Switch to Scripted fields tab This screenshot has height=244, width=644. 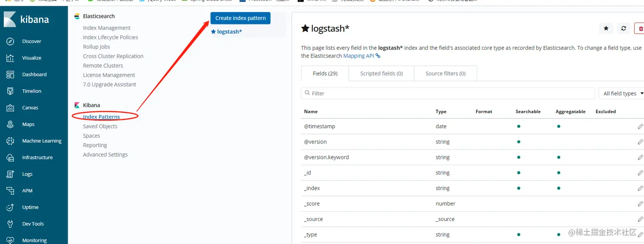click(x=381, y=73)
